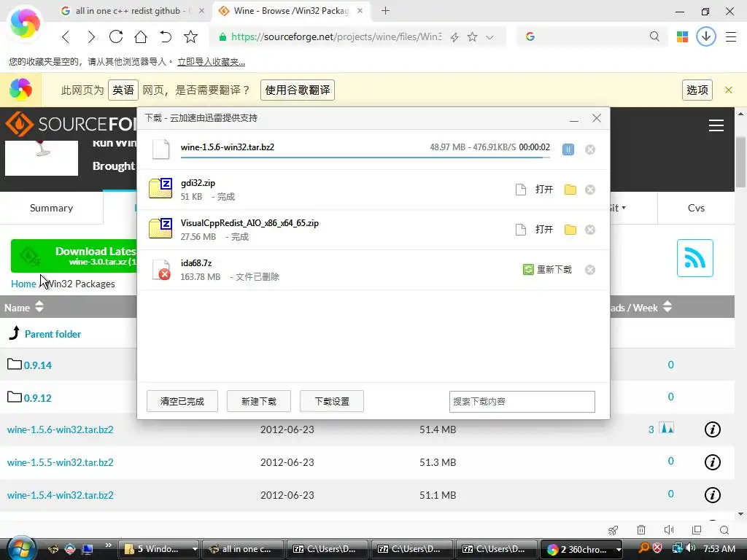This screenshot has width=747, height=560.
Task: Switch to the Wine - Browse Win32 Packages tab
Action: tap(291, 10)
